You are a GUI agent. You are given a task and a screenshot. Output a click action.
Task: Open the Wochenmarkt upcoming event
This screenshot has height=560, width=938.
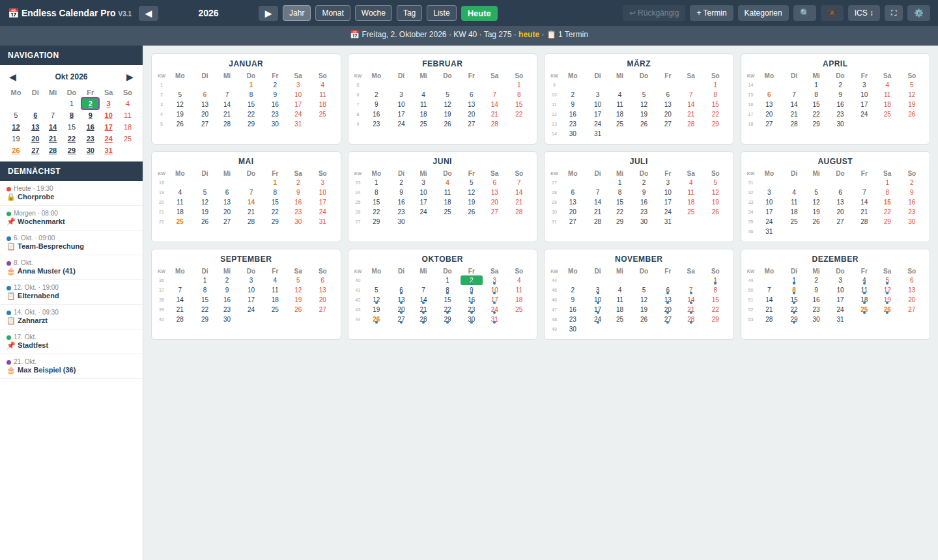(x=71, y=217)
